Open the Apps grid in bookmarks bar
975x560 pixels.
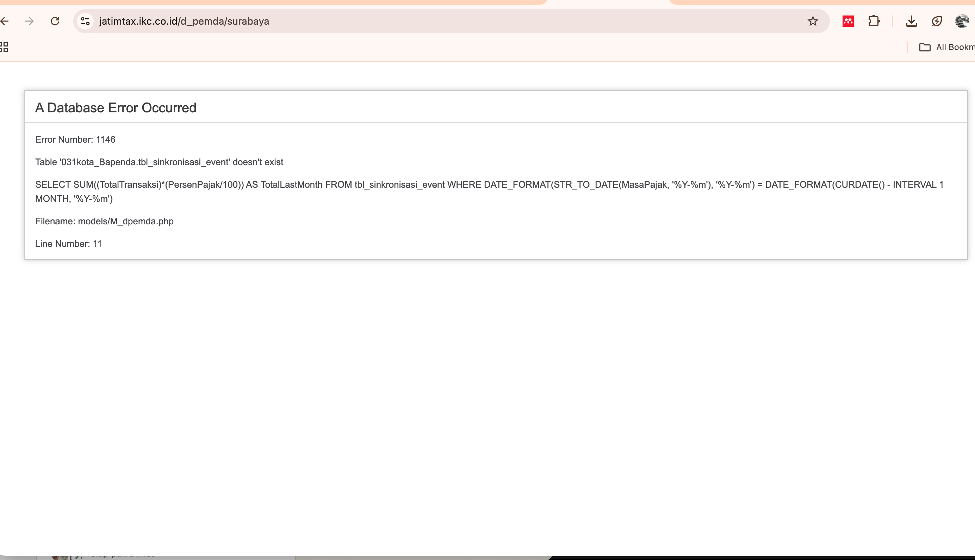[x=4, y=47]
